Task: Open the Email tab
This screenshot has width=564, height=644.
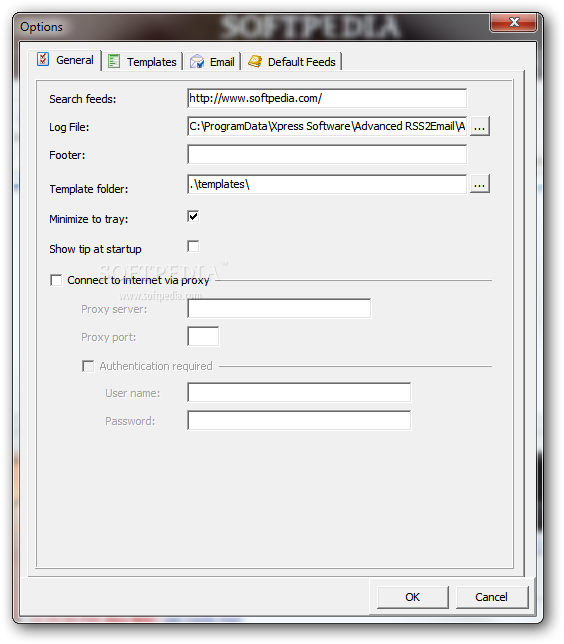Action: click(x=212, y=62)
